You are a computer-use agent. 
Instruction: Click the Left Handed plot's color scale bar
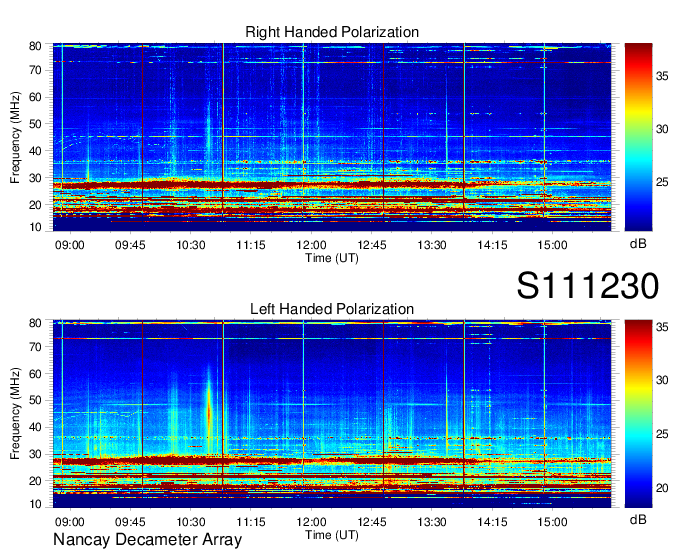click(x=638, y=413)
